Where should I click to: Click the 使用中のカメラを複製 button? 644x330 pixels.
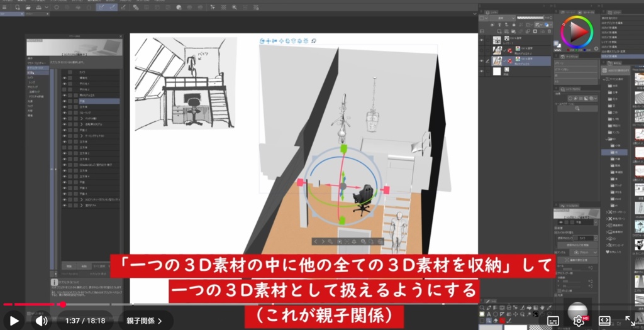577,245
